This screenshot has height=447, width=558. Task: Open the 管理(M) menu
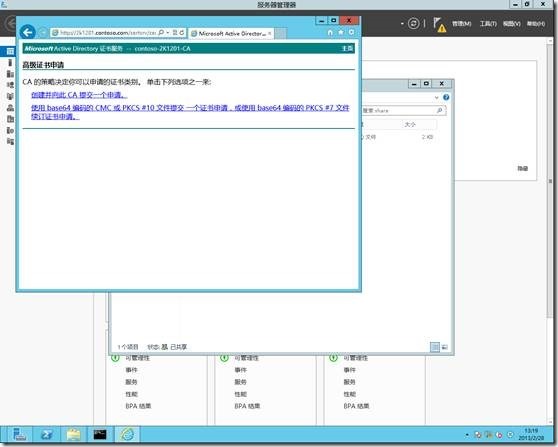click(x=462, y=24)
